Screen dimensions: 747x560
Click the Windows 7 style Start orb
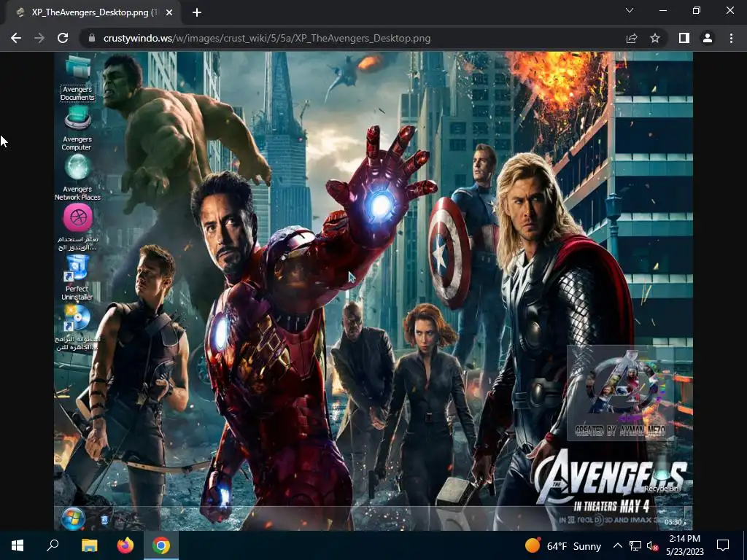[x=74, y=518]
